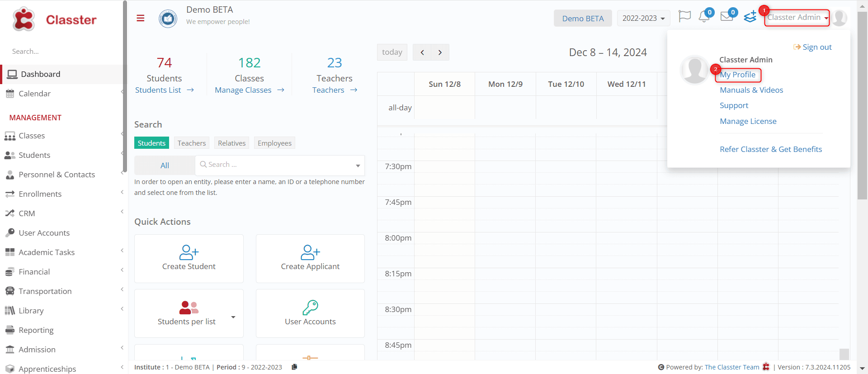Open the 2022-2023 period dropdown
This screenshot has width=868, height=374.
(x=643, y=18)
